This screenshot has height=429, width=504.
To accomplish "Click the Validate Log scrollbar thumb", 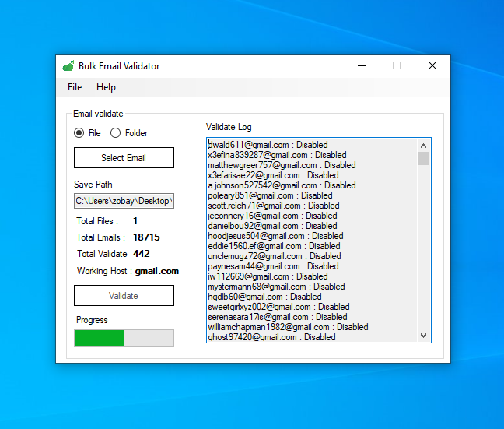I will point(424,159).
